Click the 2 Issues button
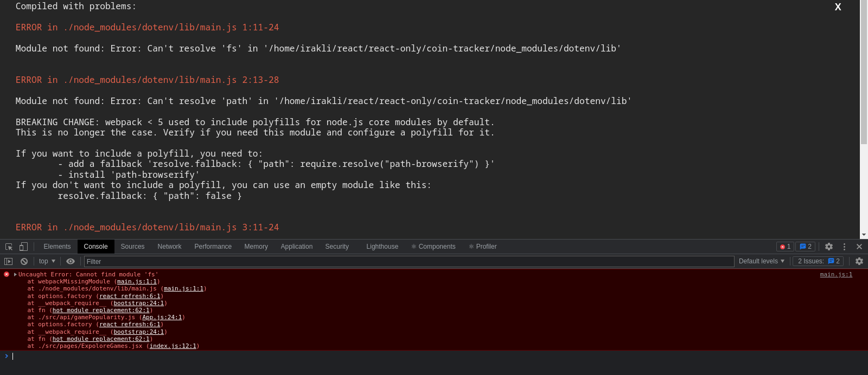868x375 pixels. click(819, 261)
